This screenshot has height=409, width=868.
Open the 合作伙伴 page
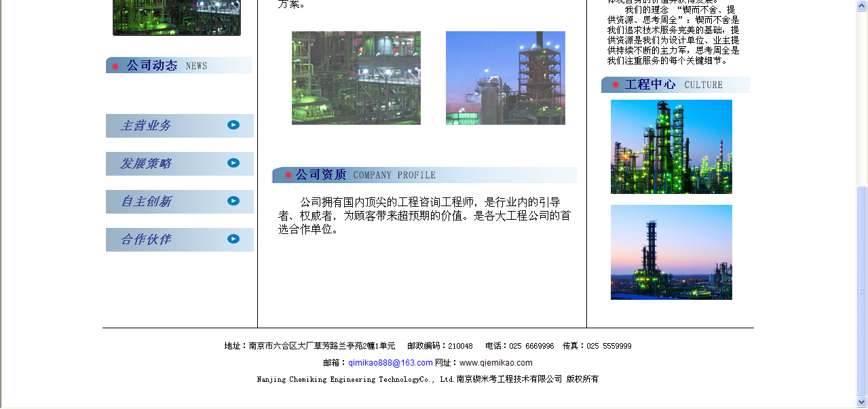[146, 239]
